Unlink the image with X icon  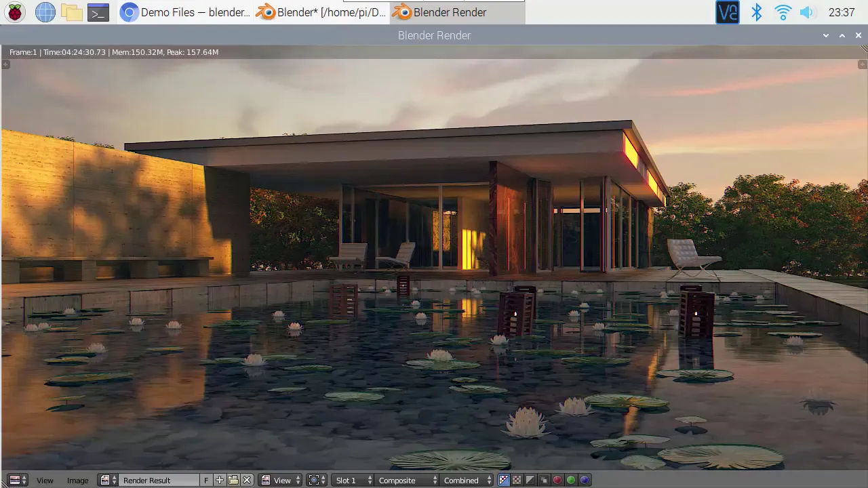point(247,480)
